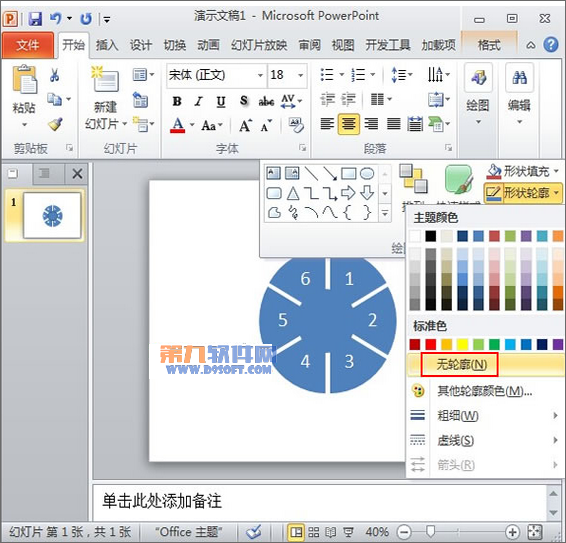Screen dimensions: 566x543
Task: Switch to slide sorter view
Action: (314, 532)
